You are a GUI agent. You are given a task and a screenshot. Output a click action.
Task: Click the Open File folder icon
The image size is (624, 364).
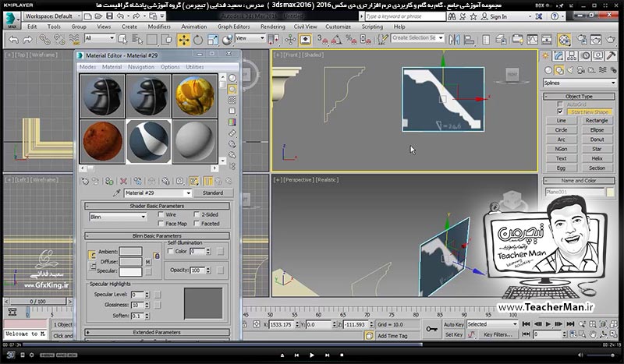coord(98,16)
